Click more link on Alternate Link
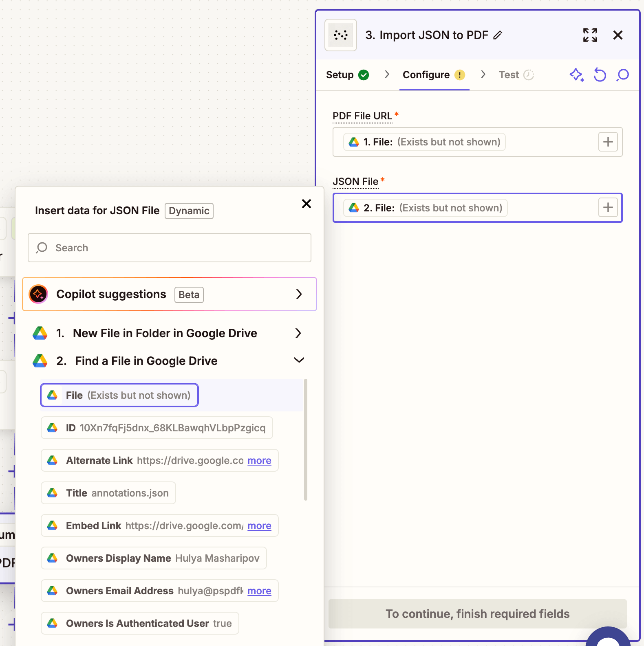The height and width of the screenshot is (646, 644). point(259,461)
